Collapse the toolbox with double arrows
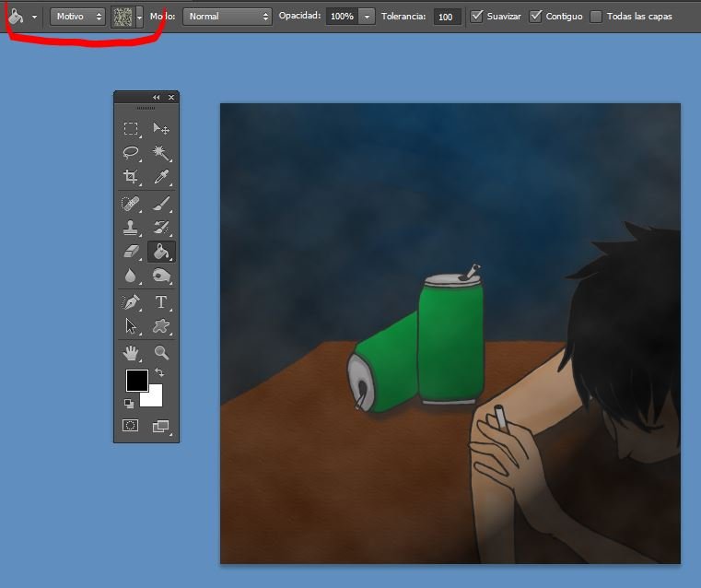The height and width of the screenshot is (588, 701). point(156,97)
